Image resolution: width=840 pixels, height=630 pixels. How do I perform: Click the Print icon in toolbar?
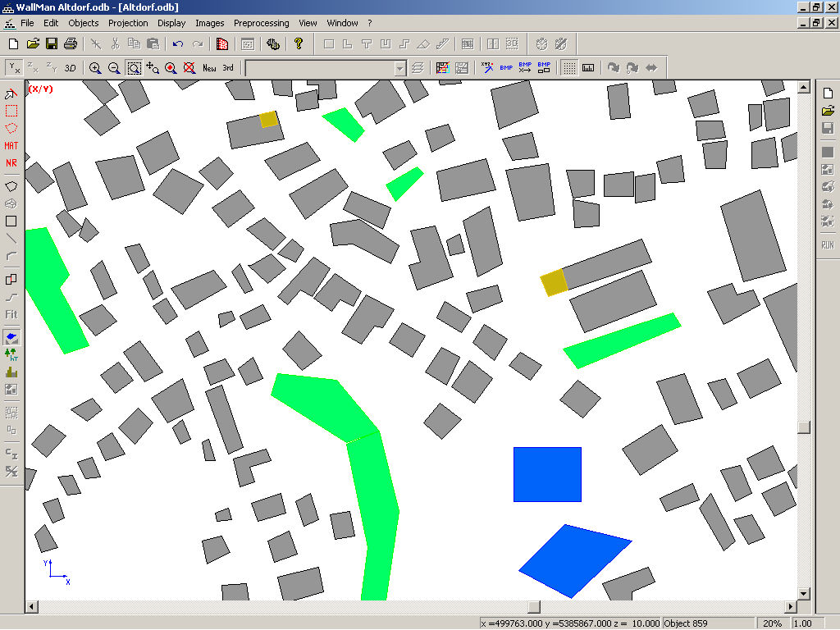coord(71,43)
